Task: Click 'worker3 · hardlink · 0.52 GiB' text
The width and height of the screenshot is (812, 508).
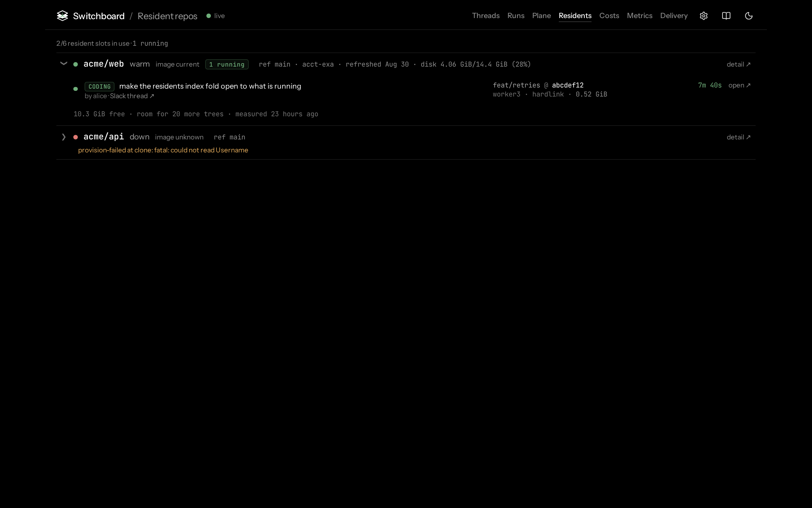Action: point(550,95)
